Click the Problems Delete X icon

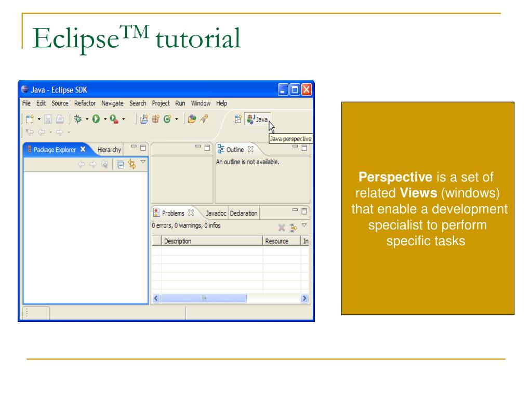282,228
